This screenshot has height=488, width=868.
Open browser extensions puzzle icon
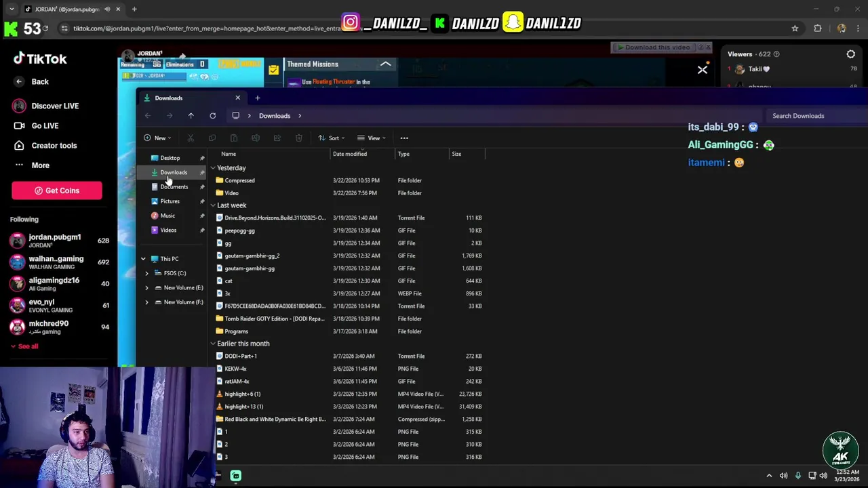point(818,28)
